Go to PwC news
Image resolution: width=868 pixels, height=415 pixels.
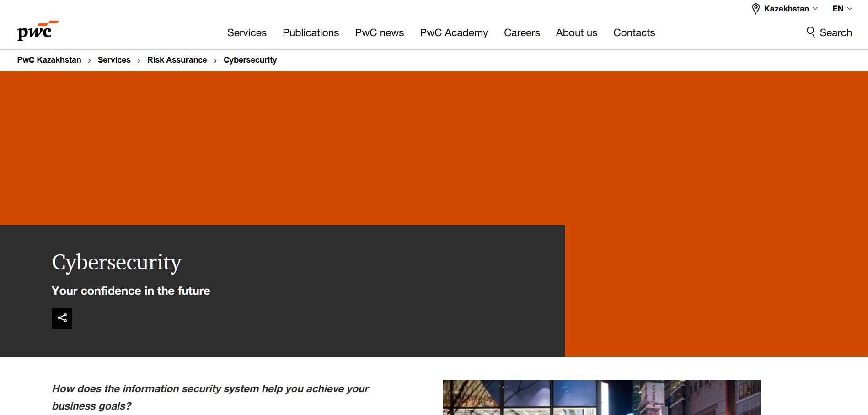point(380,32)
